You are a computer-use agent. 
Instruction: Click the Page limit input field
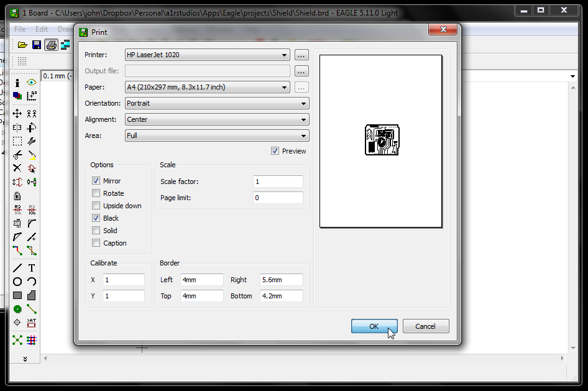pyautogui.click(x=278, y=198)
